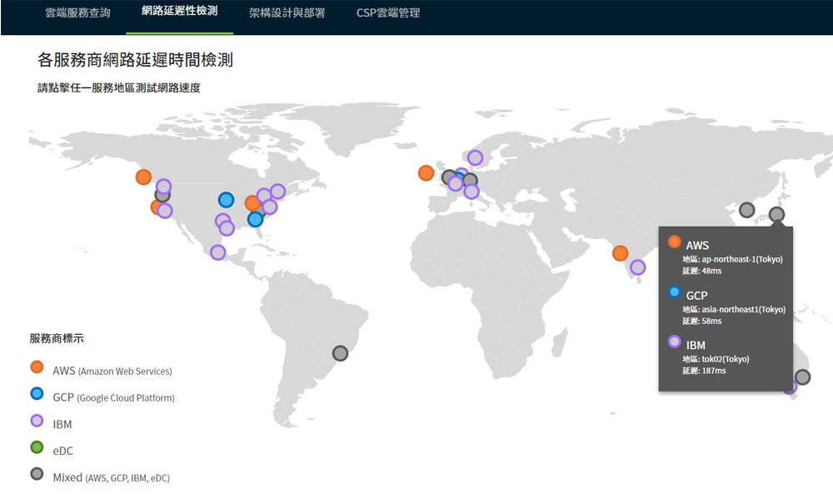
Task: Click the tooltip text asia-northeast1(Tokyo)
Action: coord(744,309)
